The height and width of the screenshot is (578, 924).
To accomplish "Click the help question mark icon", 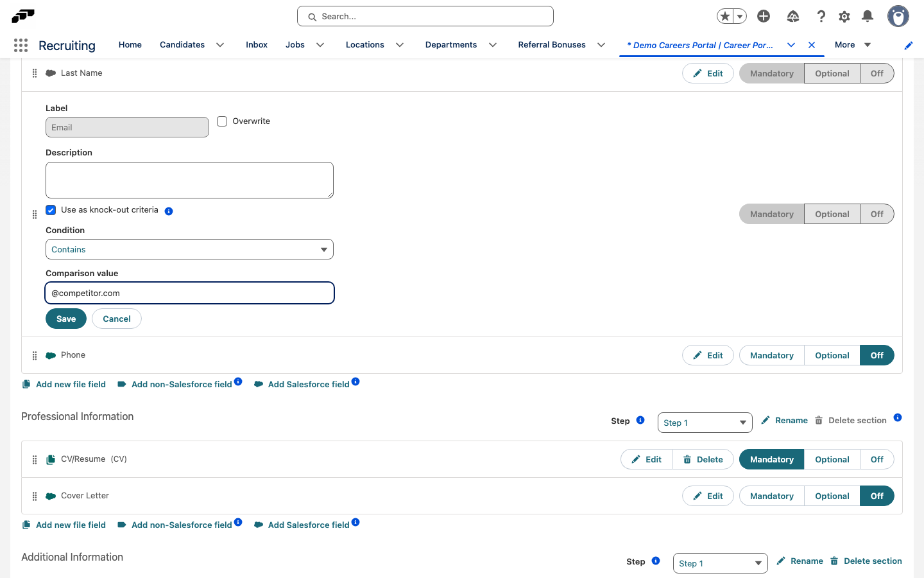I will click(821, 16).
